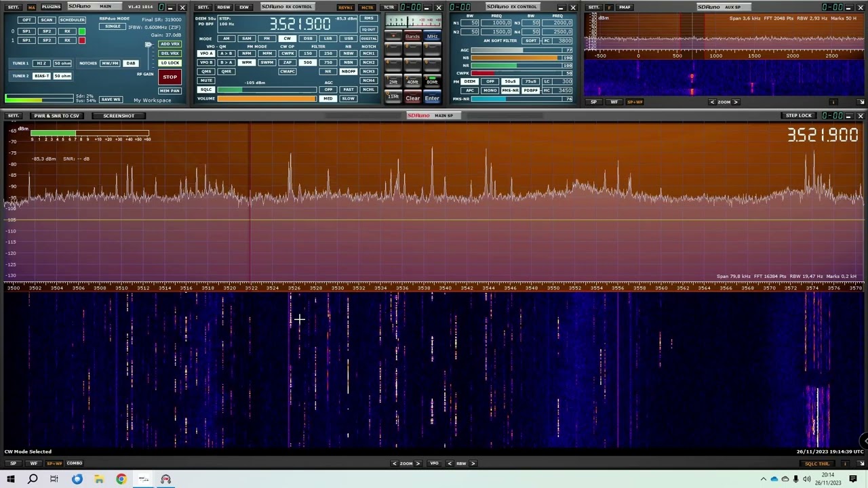Open the Bands key on the keypad
The image size is (868, 488).
[x=412, y=37]
